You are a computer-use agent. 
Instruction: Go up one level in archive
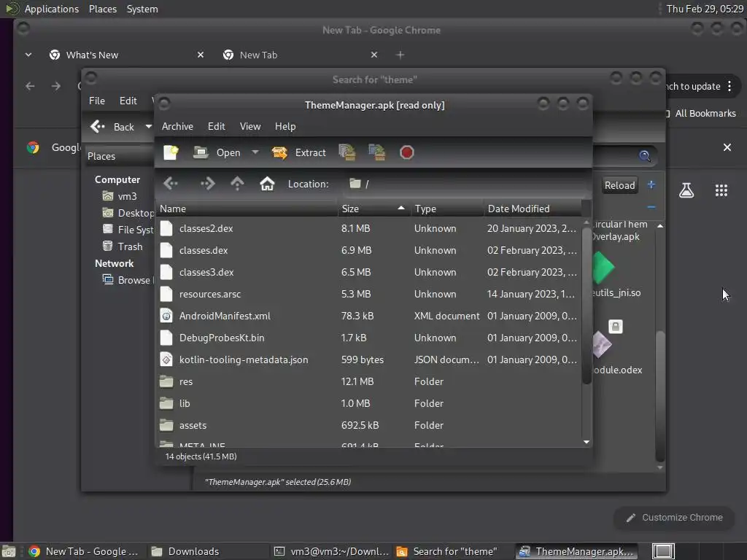tap(237, 184)
